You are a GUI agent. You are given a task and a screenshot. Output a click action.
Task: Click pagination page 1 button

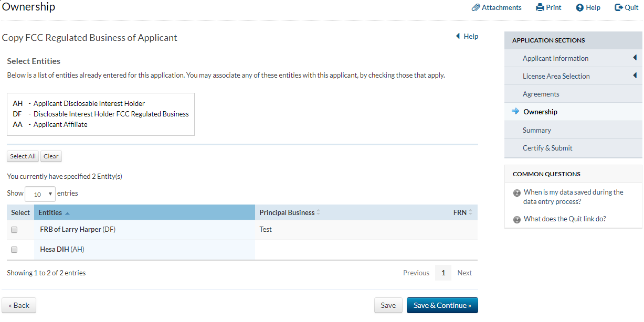point(443,273)
